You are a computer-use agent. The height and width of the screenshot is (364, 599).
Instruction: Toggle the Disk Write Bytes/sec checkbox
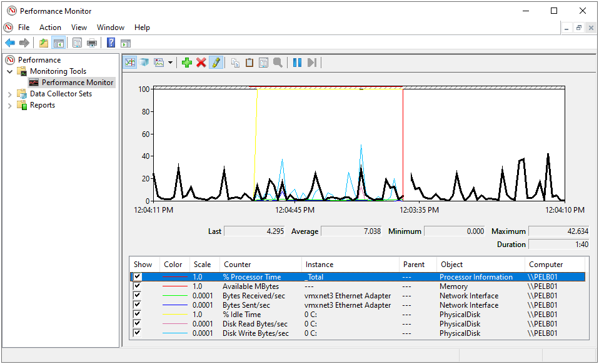click(138, 333)
